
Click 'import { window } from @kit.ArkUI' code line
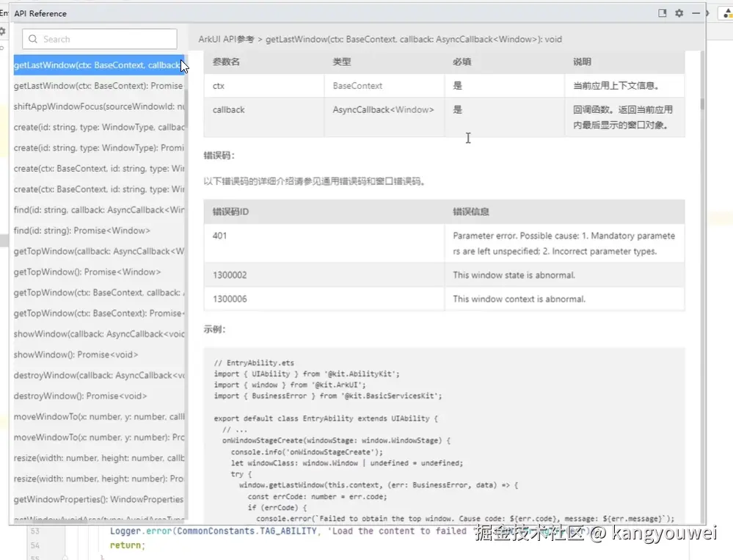(x=290, y=385)
